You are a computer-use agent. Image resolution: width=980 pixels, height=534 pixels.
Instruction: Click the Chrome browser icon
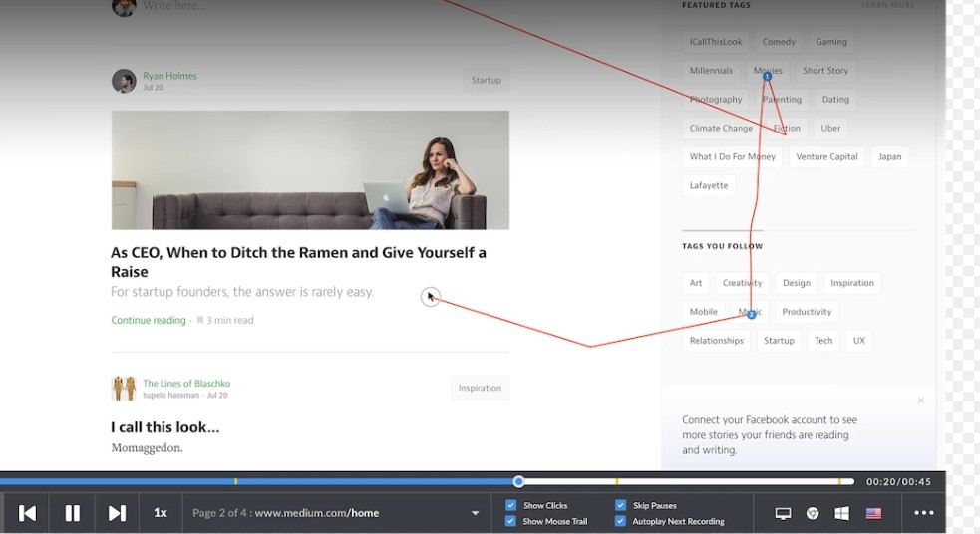pyautogui.click(x=813, y=513)
